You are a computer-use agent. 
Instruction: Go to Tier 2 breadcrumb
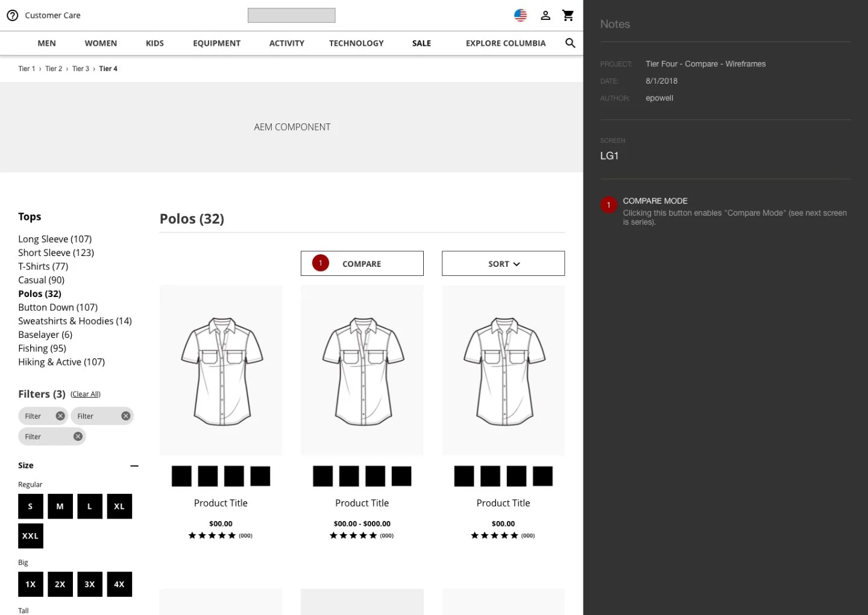click(x=54, y=69)
